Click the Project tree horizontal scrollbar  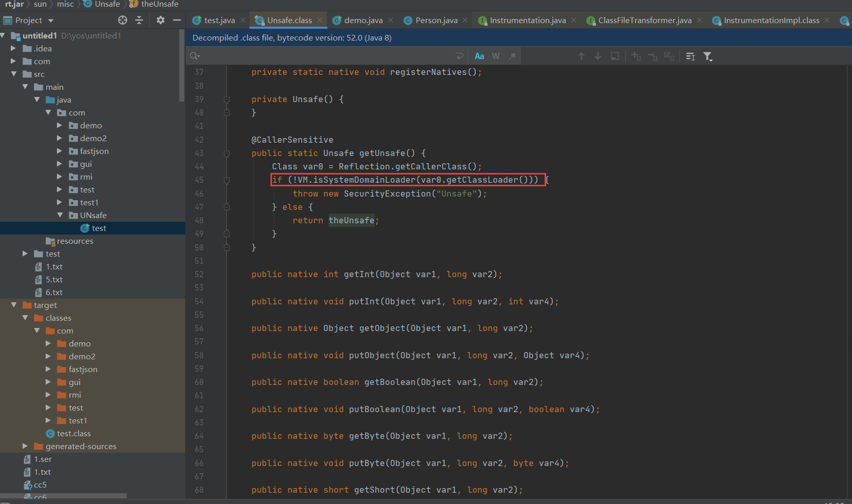pos(63,496)
